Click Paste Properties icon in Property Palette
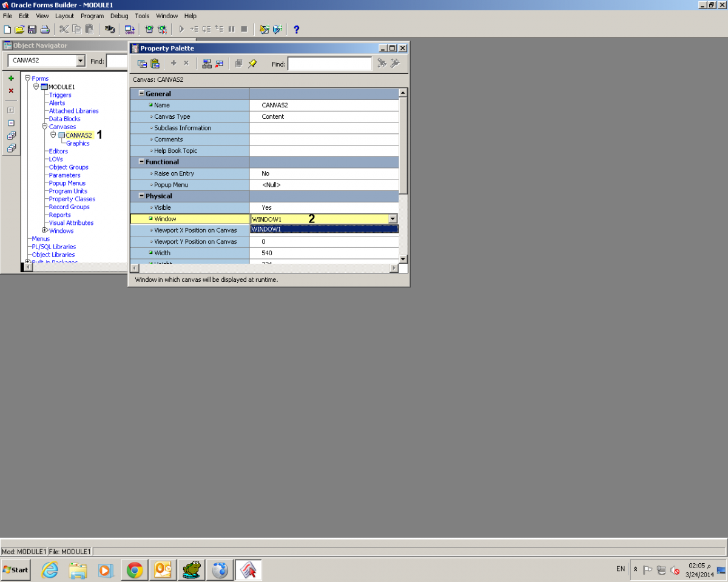Viewport: 728px width, 582px height. click(x=155, y=64)
